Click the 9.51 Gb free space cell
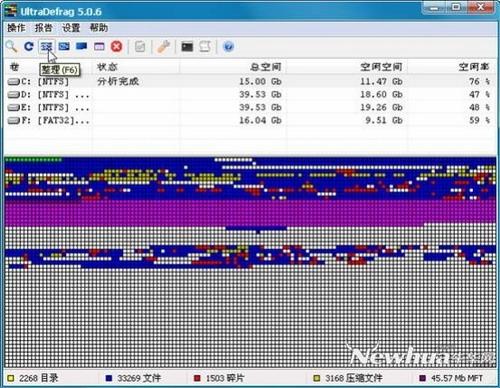 384,121
